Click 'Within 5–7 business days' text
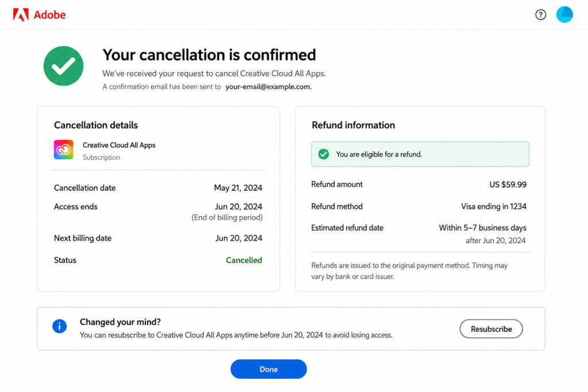This screenshot has width=588, height=392. tap(482, 228)
